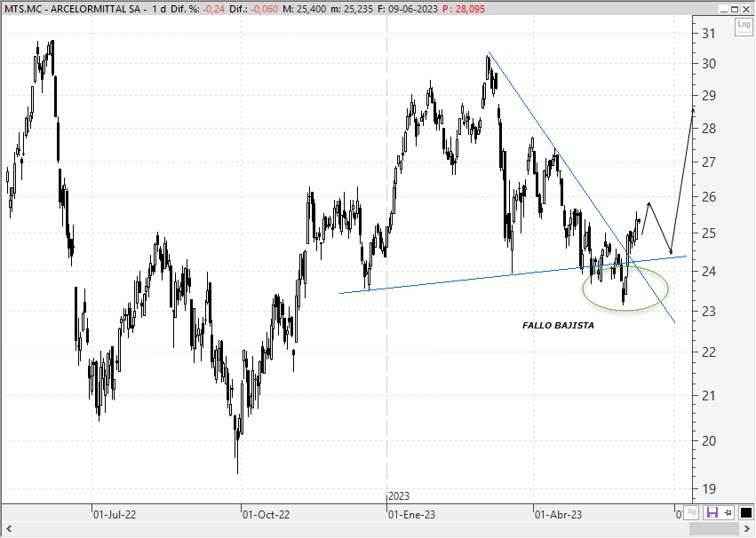Screen dimensions: 756x538
Task: Open the black color swatch
Action: 745,512
